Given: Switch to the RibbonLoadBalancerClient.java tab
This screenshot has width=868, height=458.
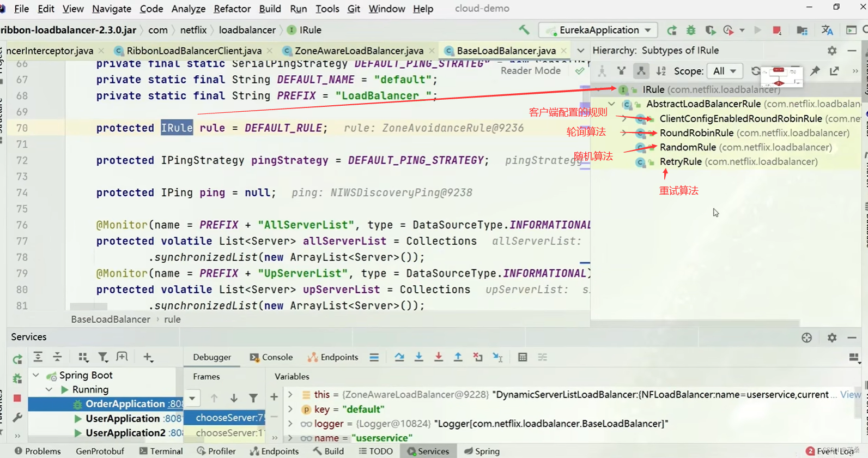Looking at the screenshot, I should tap(194, 51).
